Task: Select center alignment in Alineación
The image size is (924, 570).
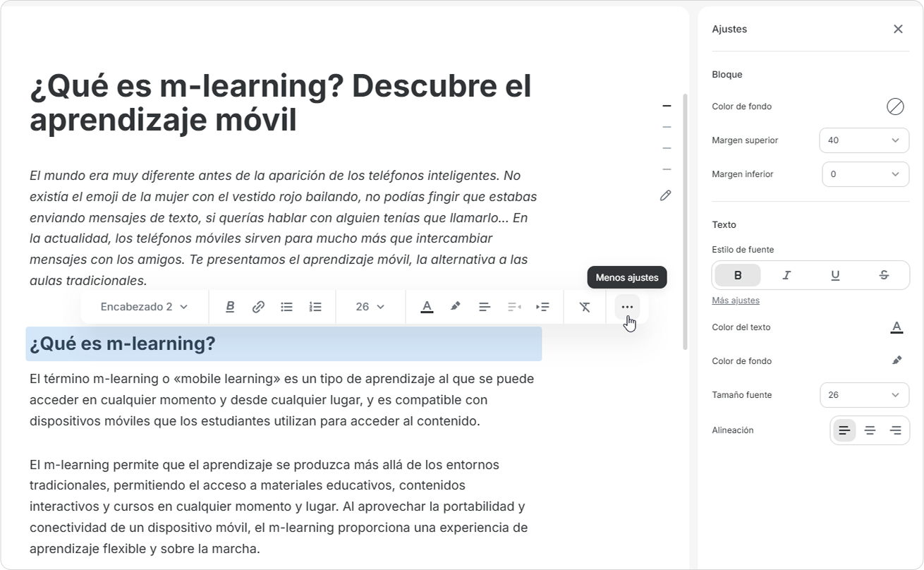Action: click(870, 430)
